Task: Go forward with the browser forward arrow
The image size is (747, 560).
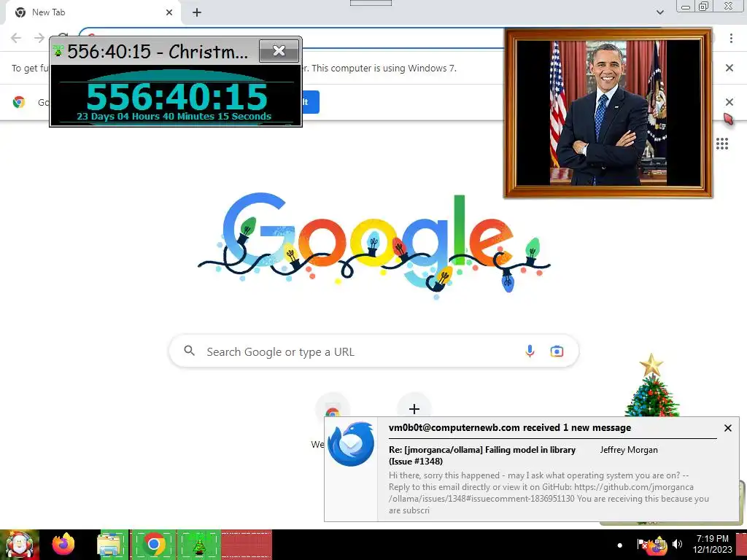Action: click(39, 38)
